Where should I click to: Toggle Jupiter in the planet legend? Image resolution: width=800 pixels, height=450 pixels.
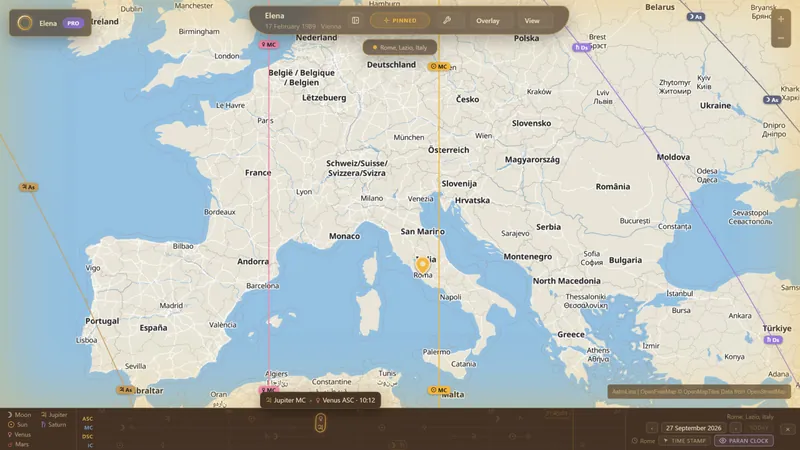pos(54,415)
